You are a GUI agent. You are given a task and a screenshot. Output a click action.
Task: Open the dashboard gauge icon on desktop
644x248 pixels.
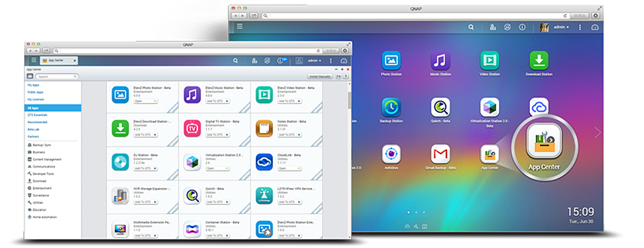coord(595,27)
